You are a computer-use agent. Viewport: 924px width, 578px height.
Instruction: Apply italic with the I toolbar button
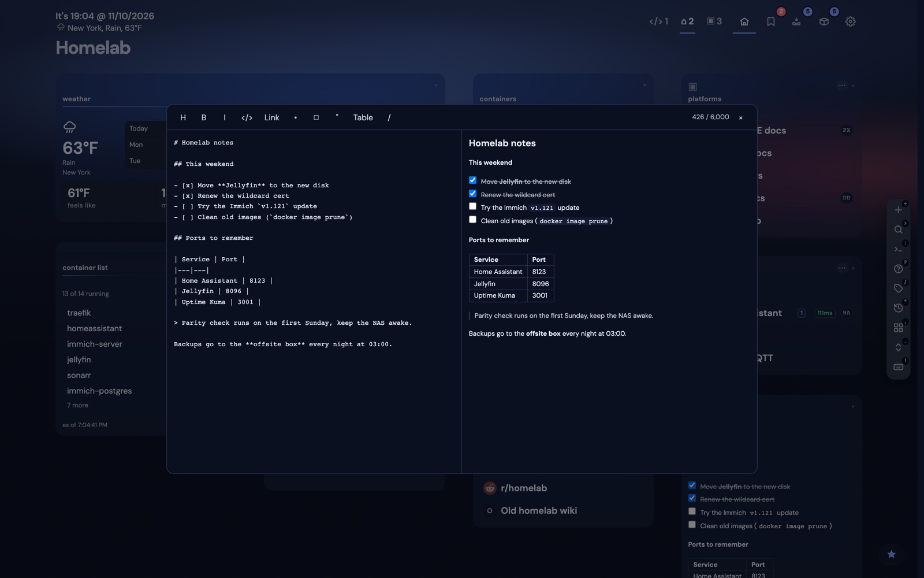click(x=225, y=117)
